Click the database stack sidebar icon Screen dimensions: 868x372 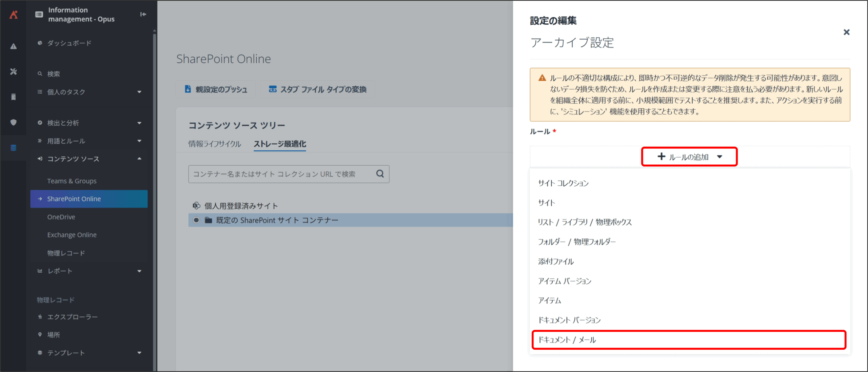click(14, 148)
